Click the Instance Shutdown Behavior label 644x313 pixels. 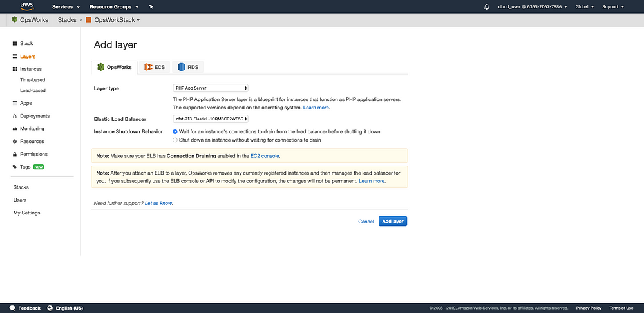128,132
